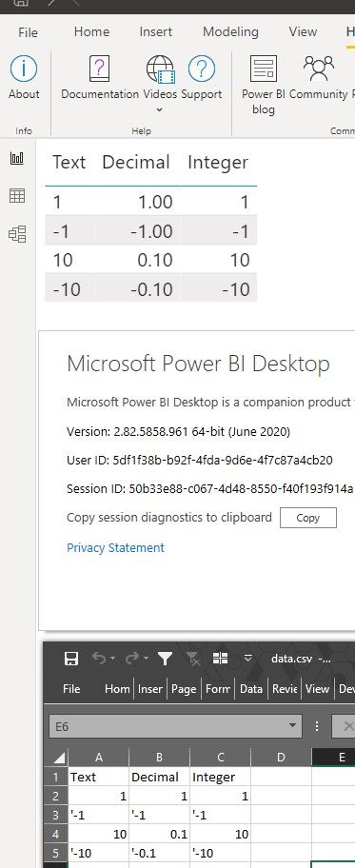Open the Excel Name Box dropdown
Screen dimensions: 355x868
click(x=292, y=726)
